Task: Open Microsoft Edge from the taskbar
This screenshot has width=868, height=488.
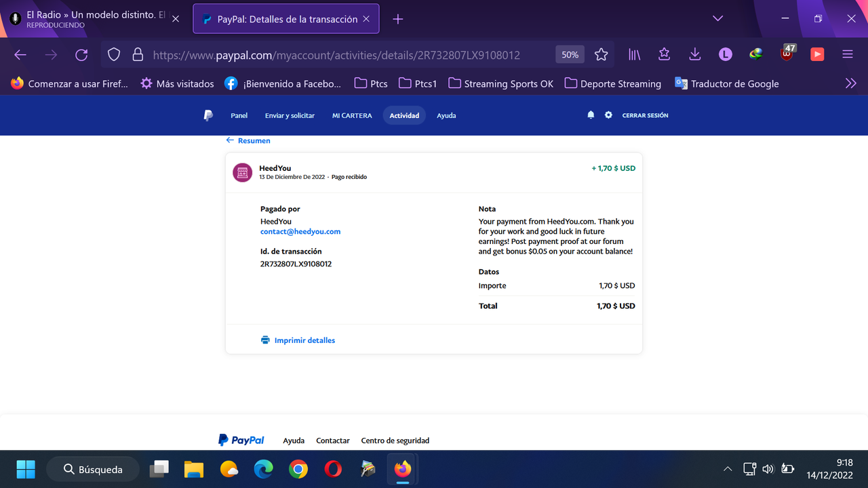Action: [x=263, y=469]
